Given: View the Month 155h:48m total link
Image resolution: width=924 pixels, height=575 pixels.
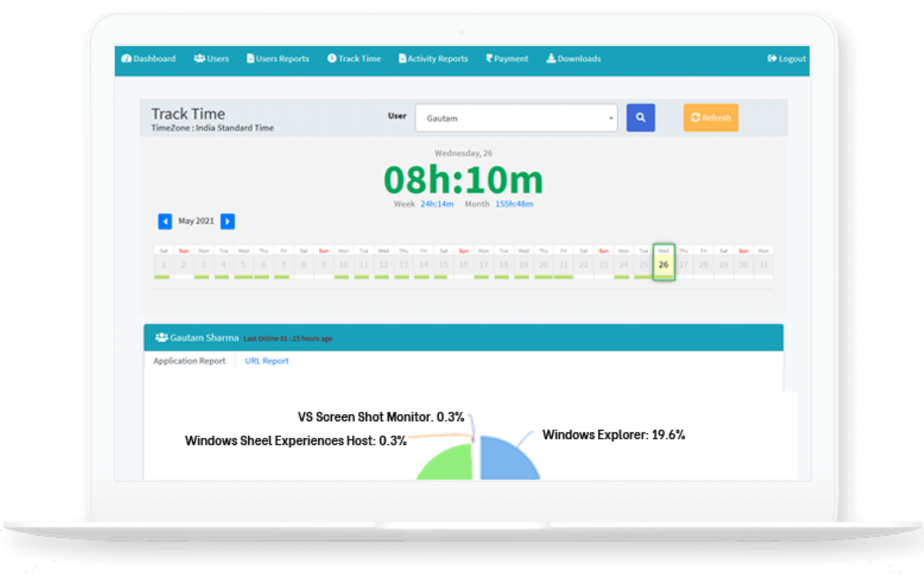Looking at the screenshot, I should coord(513,203).
